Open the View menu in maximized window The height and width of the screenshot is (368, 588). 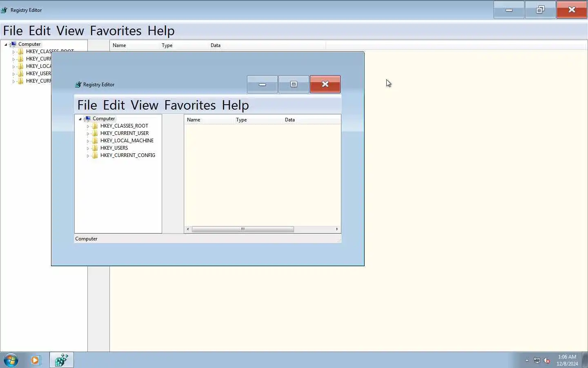point(70,31)
